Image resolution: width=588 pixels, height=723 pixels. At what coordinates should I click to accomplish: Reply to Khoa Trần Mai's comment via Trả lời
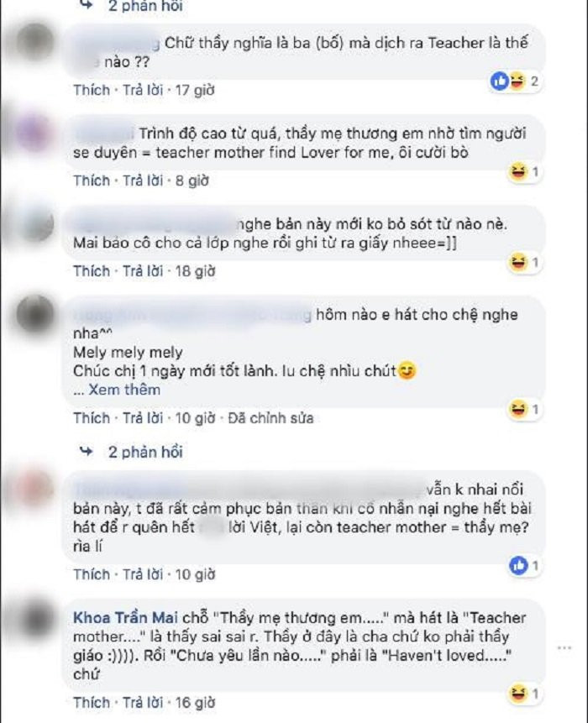point(143,703)
